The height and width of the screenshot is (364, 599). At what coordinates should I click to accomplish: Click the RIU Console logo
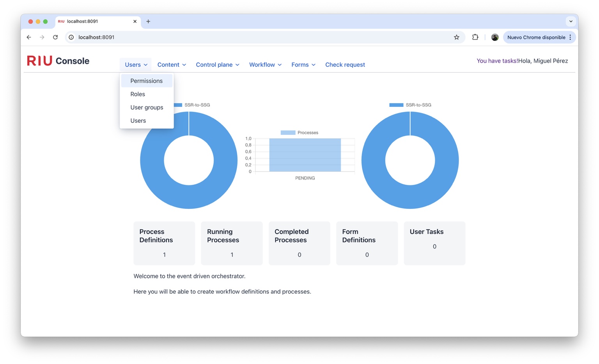tap(58, 61)
